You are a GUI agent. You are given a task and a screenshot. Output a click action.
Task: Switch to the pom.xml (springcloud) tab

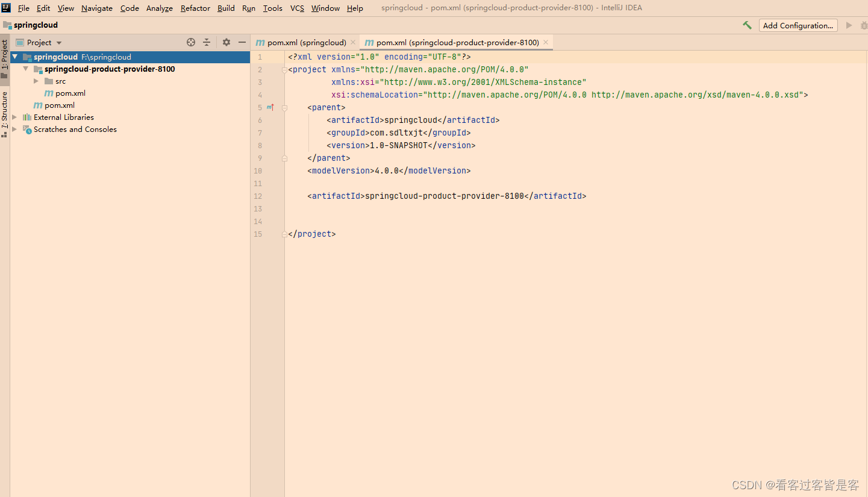click(x=305, y=42)
